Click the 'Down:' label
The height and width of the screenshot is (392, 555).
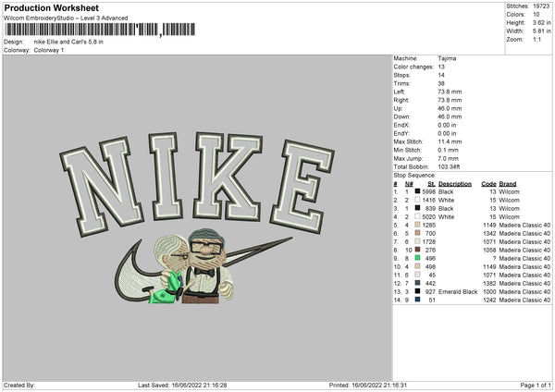401,116
